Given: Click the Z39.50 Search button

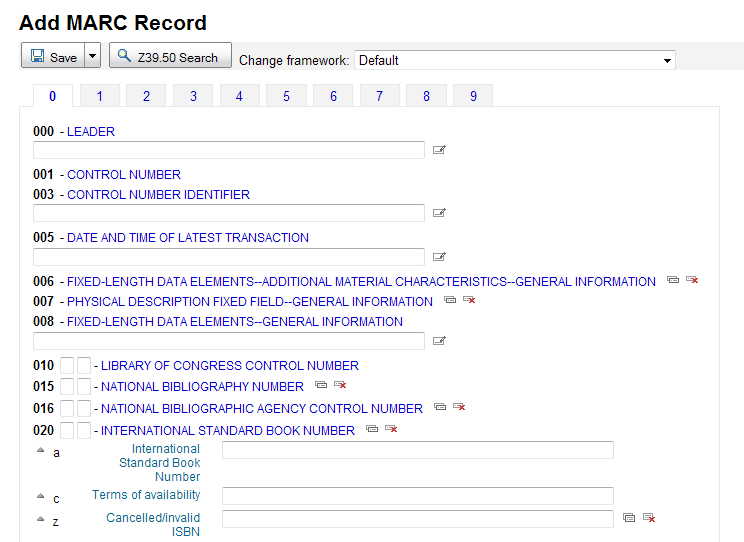Looking at the screenshot, I should click(x=170, y=57).
